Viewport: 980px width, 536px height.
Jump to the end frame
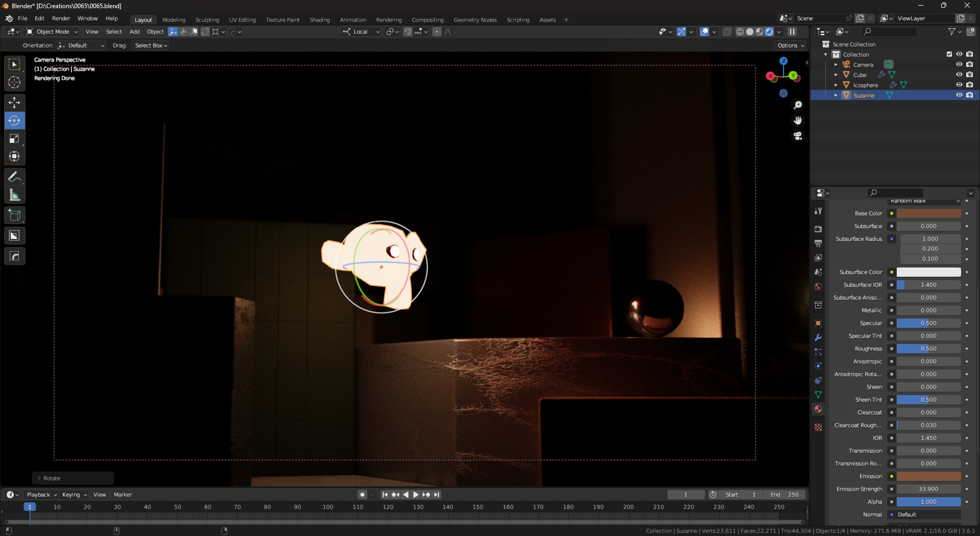(436, 495)
